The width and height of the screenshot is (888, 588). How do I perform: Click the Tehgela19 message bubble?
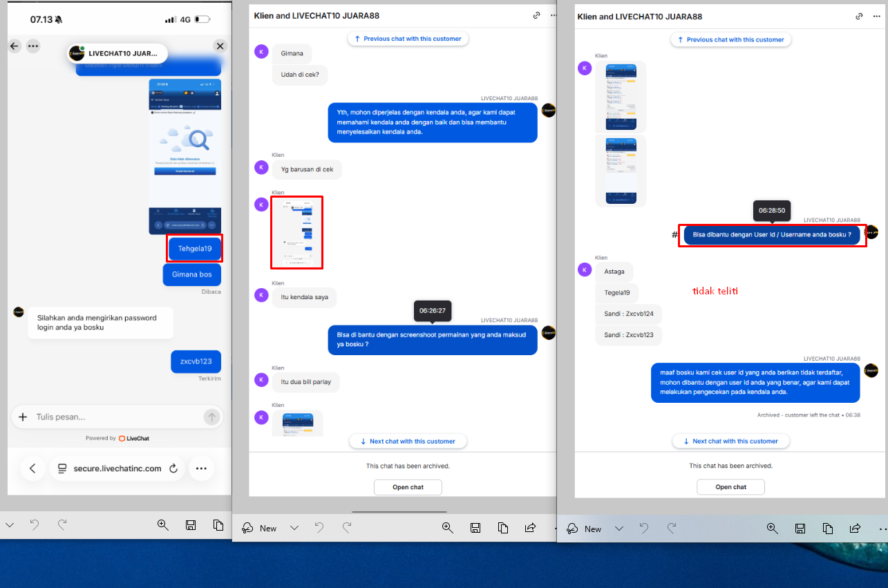pos(195,248)
